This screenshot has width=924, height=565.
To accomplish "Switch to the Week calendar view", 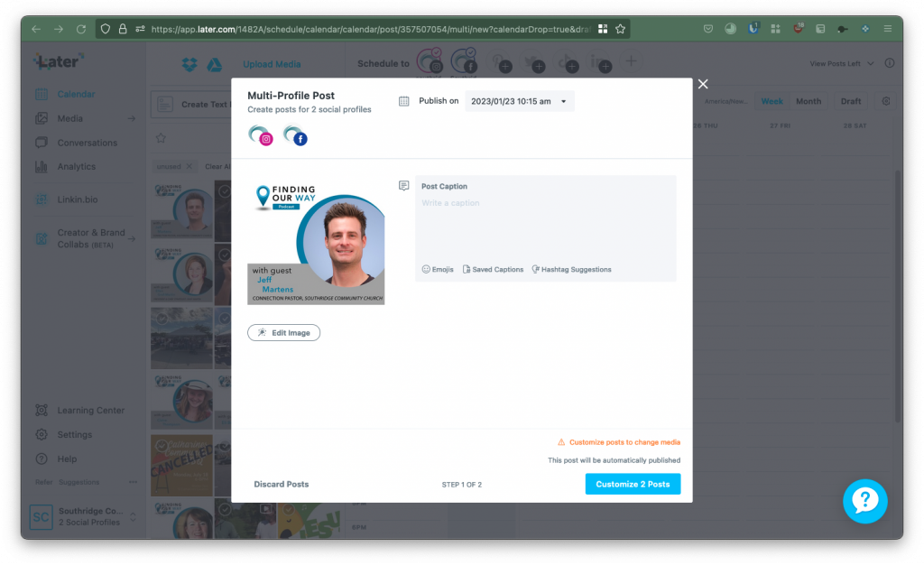I will [772, 101].
